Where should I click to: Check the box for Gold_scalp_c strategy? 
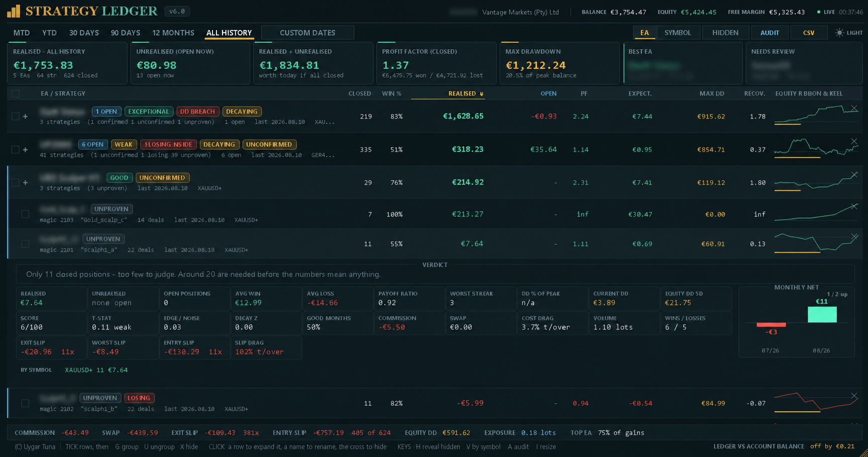coord(25,214)
